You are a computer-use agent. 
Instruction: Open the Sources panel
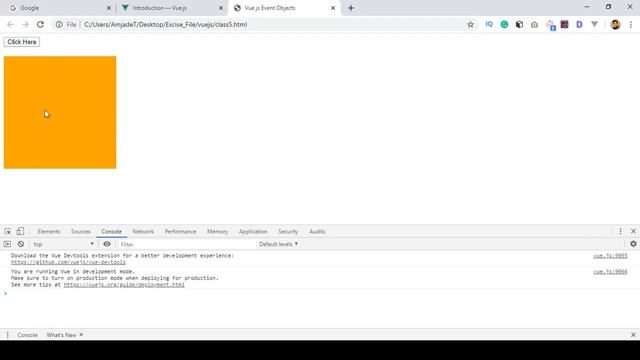coord(80,231)
